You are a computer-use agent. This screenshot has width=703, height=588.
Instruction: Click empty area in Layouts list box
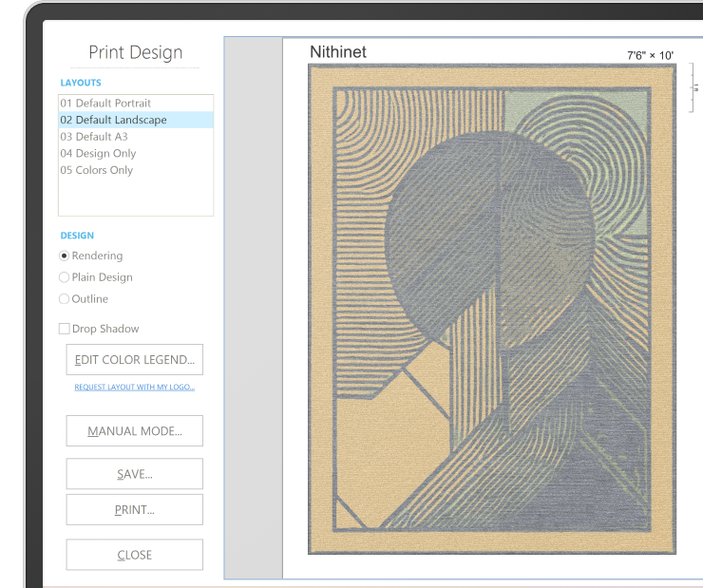coord(136,198)
